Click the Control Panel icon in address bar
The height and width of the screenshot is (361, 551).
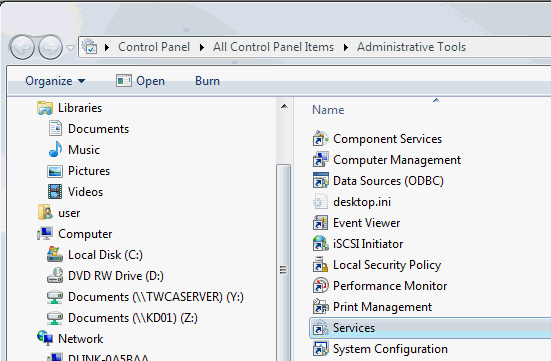pyautogui.click(x=90, y=47)
